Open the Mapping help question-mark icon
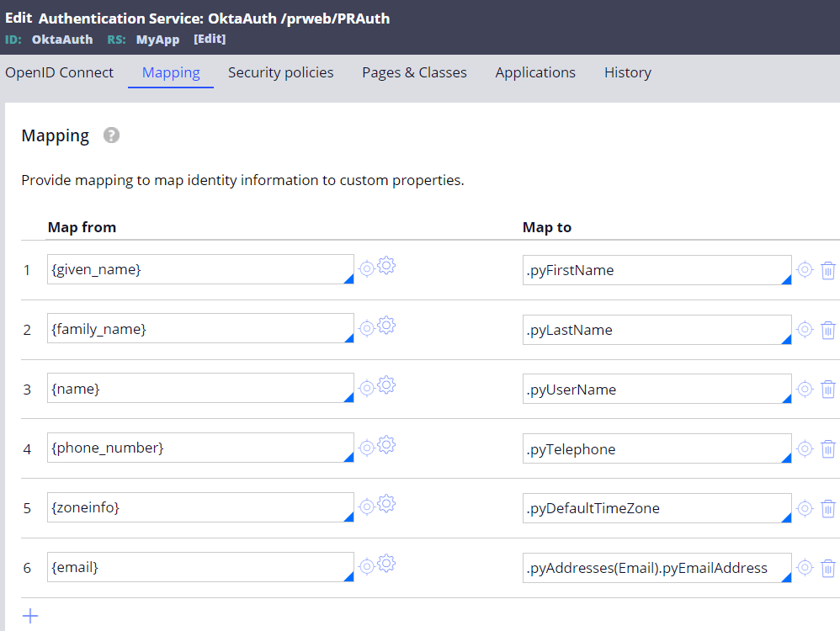 point(111,135)
